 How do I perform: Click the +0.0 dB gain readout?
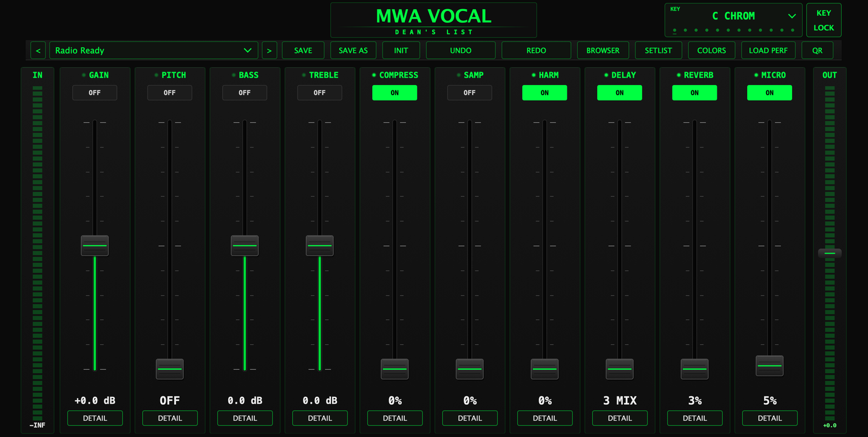tap(95, 401)
